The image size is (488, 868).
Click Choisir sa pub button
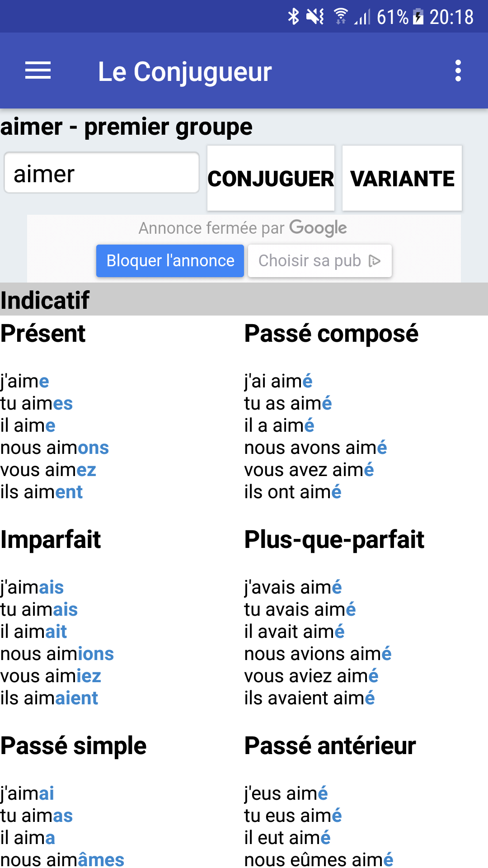pyautogui.click(x=319, y=261)
